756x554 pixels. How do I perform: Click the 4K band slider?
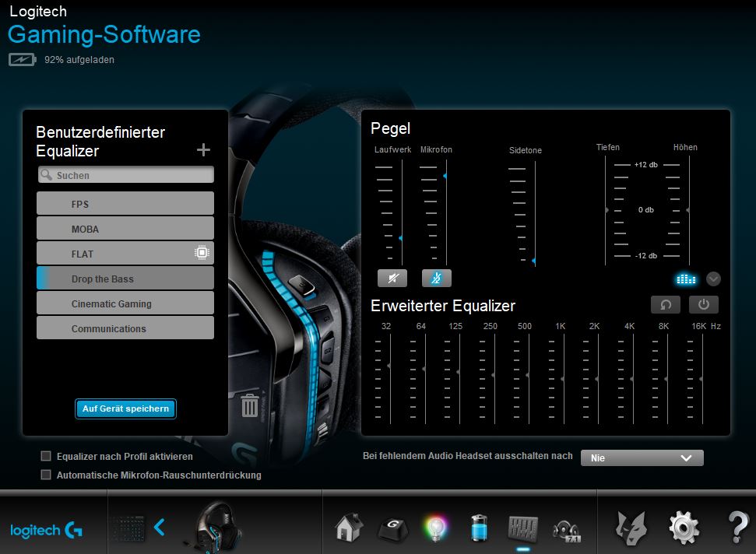tap(631, 379)
